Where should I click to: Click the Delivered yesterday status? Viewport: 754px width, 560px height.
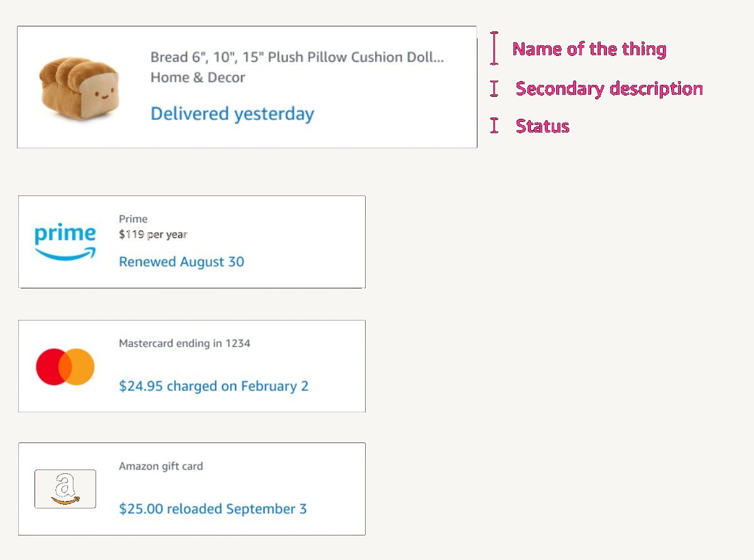[x=232, y=114]
